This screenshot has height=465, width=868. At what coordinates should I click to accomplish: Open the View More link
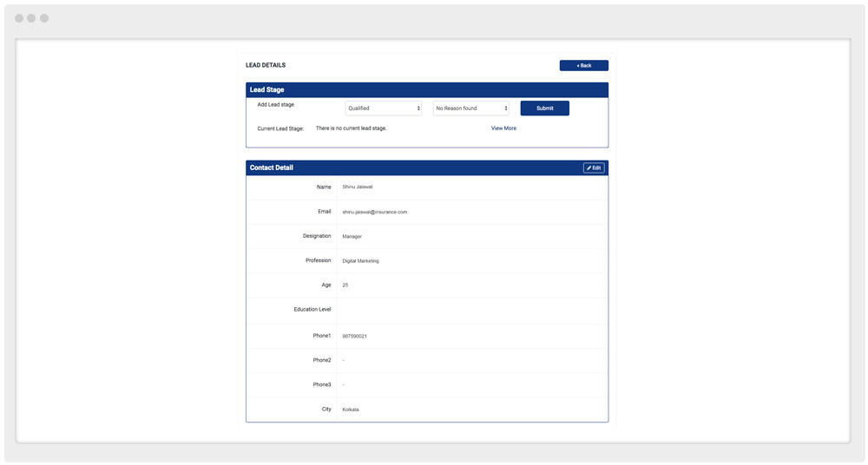point(503,128)
